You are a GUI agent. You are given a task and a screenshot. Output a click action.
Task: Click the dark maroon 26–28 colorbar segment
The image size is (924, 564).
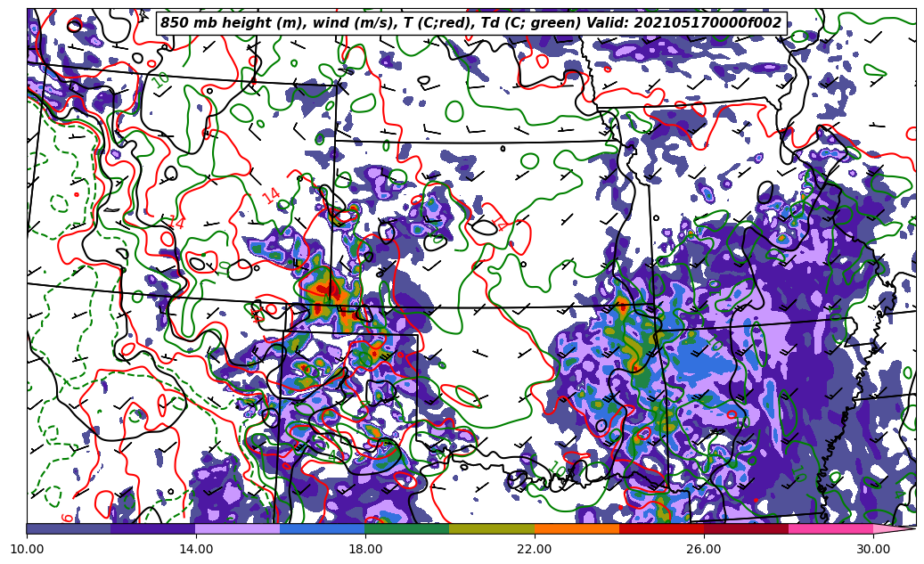[746, 528]
